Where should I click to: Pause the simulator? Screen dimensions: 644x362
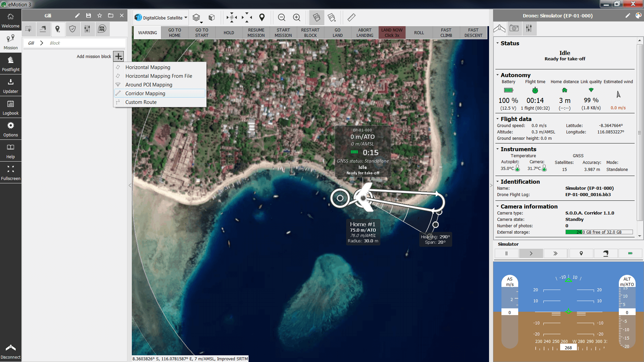(x=506, y=253)
